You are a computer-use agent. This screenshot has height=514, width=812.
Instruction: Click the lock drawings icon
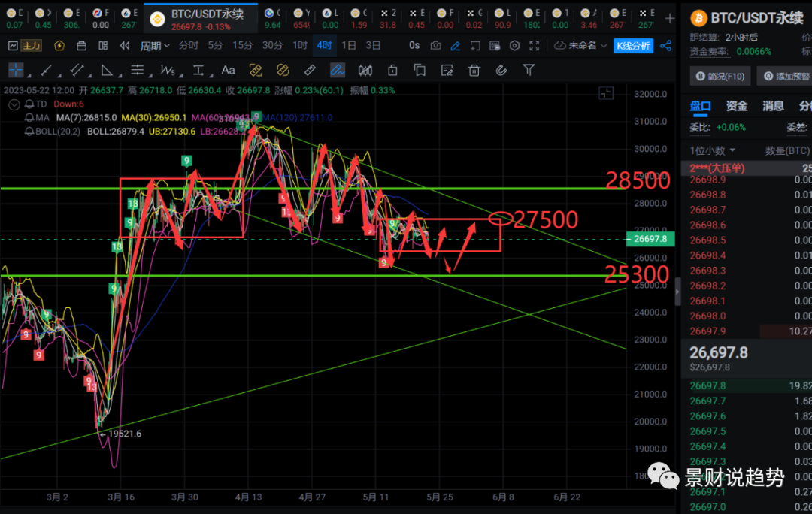click(392, 70)
